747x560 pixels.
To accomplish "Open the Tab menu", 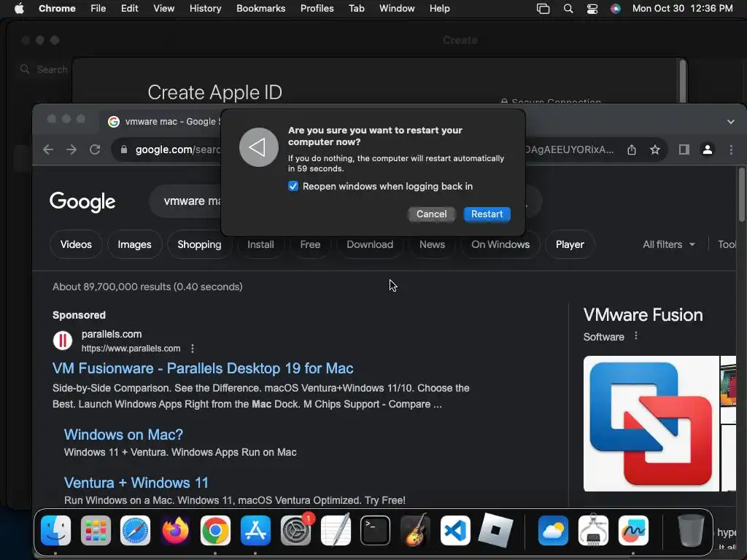I will pyautogui.click(x=356, y=9).
